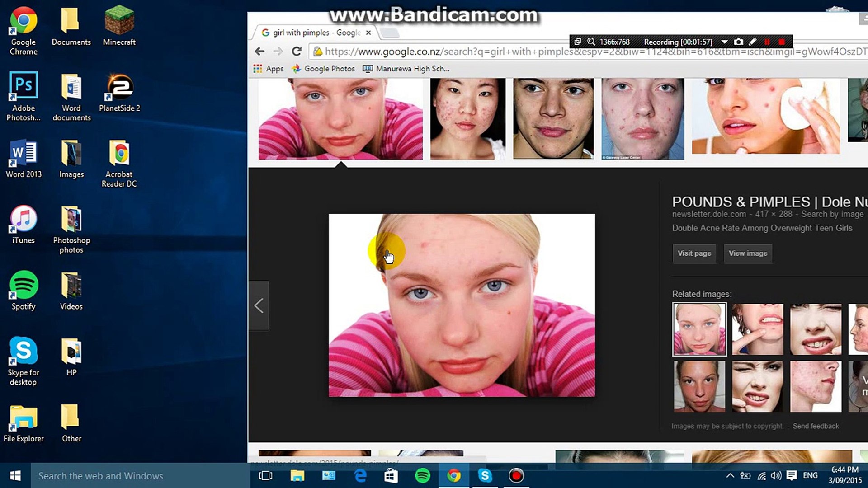Click the Chrome back arrow button
Viewport: 868px width, 488px height.
coord(259,52)
